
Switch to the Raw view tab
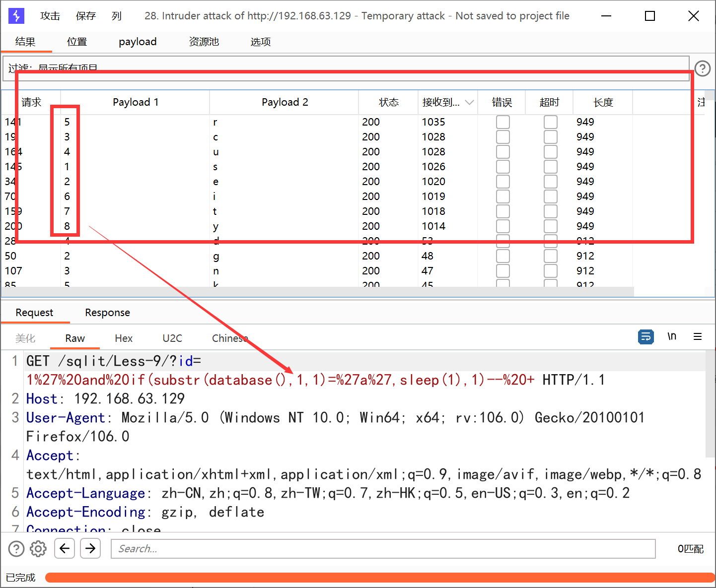tap(75, 338)
